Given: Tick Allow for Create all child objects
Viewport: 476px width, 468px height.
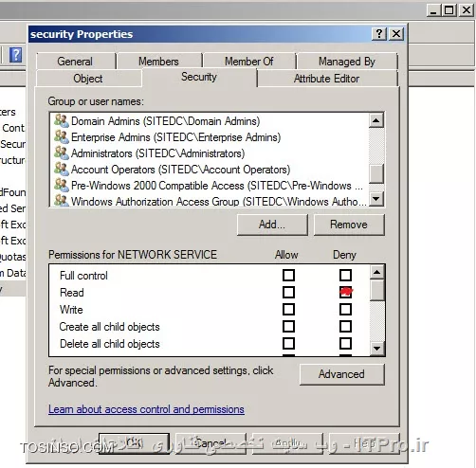Looking at the screenshot, I should click(x=288, y=326).
